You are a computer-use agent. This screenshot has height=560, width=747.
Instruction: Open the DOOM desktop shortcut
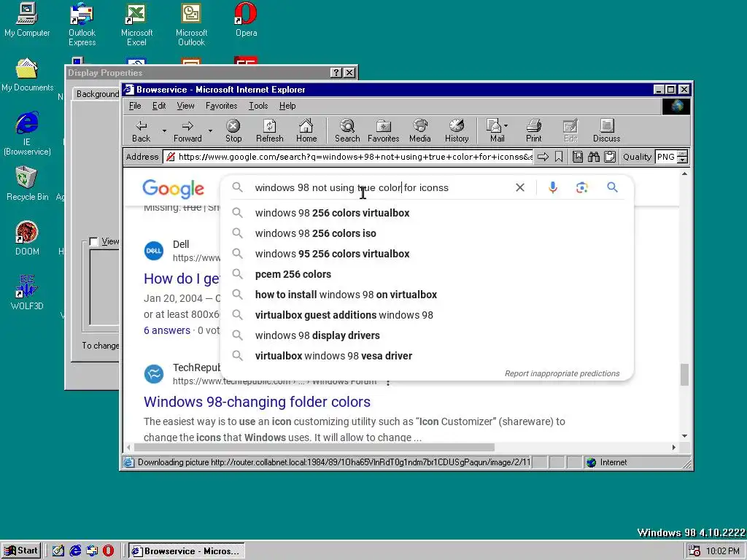click(x=27, y=238)
